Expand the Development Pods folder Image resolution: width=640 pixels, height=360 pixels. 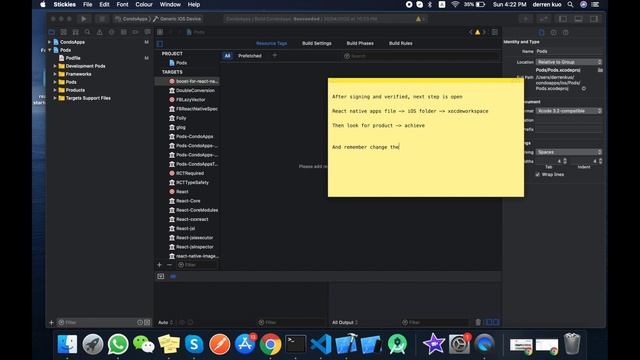(x=55, y=66)
